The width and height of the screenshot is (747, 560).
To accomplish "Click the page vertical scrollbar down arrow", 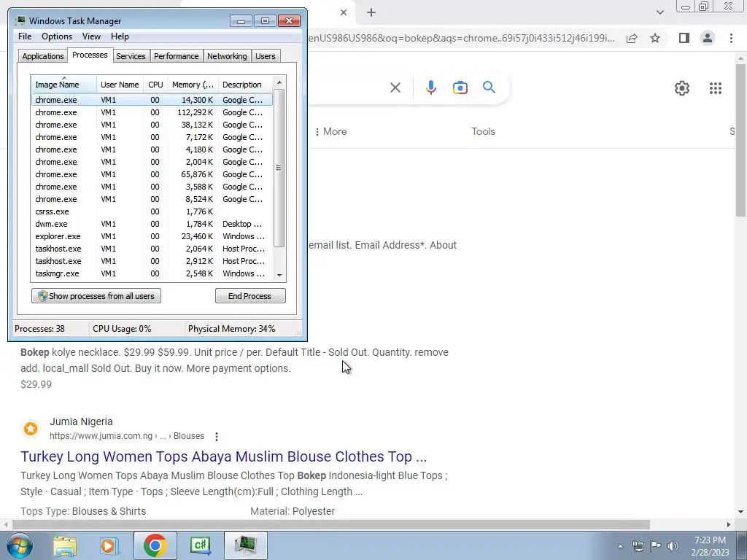I will [x=741, y=512].
